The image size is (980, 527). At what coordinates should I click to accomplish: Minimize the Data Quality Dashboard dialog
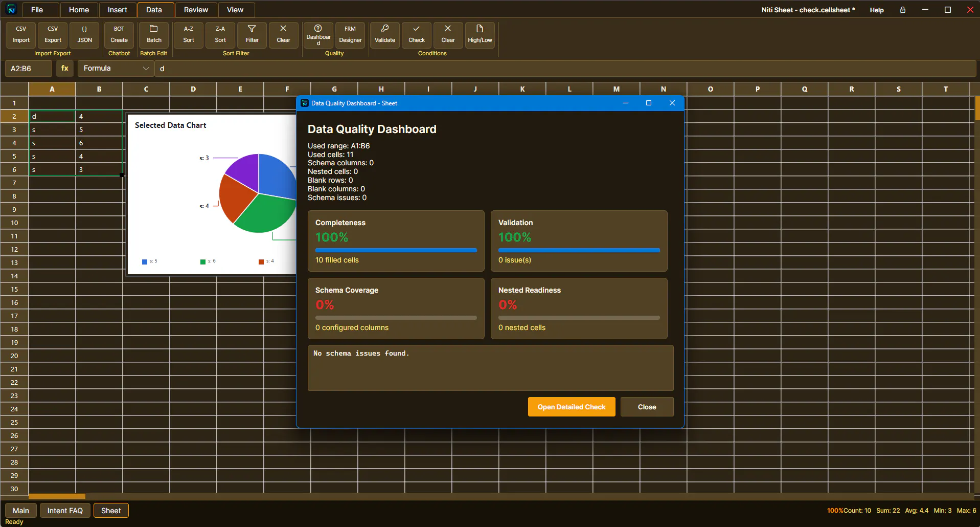point(625,103)
